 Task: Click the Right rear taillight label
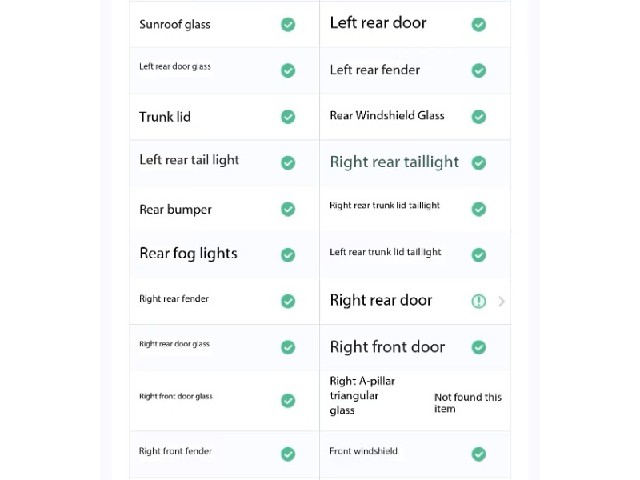(394, 162)
